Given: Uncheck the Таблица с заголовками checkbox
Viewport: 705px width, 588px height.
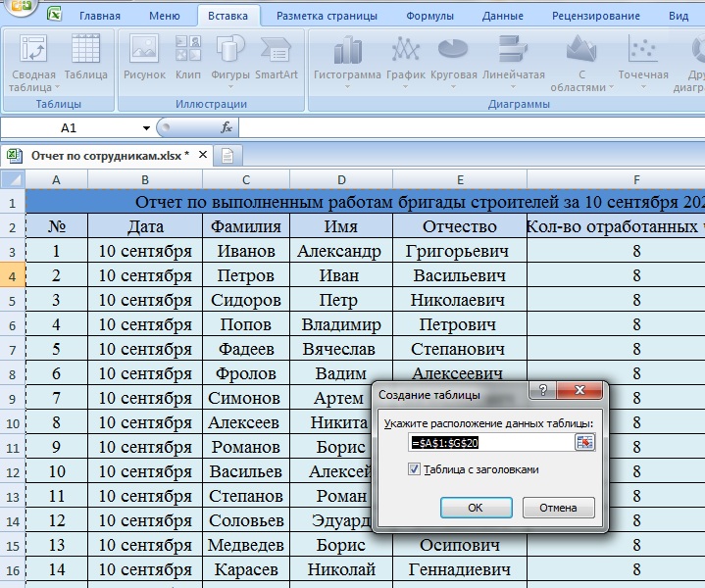Looking at the screenshot, I should [x=414, y=469].
